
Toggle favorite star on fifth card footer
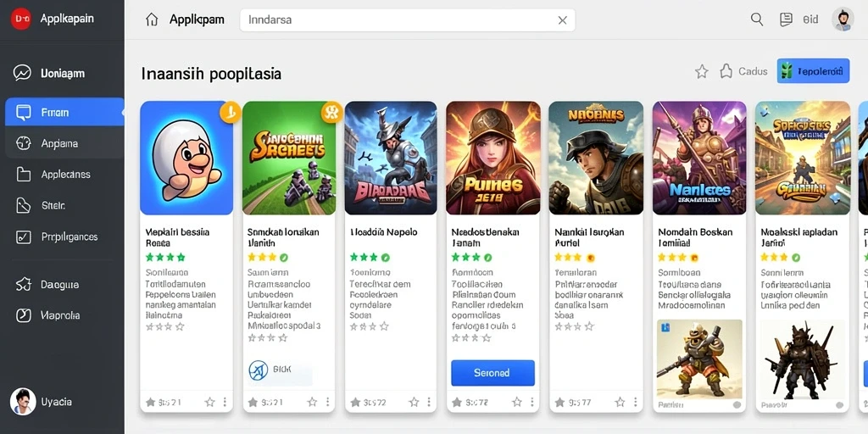(620, 402)
